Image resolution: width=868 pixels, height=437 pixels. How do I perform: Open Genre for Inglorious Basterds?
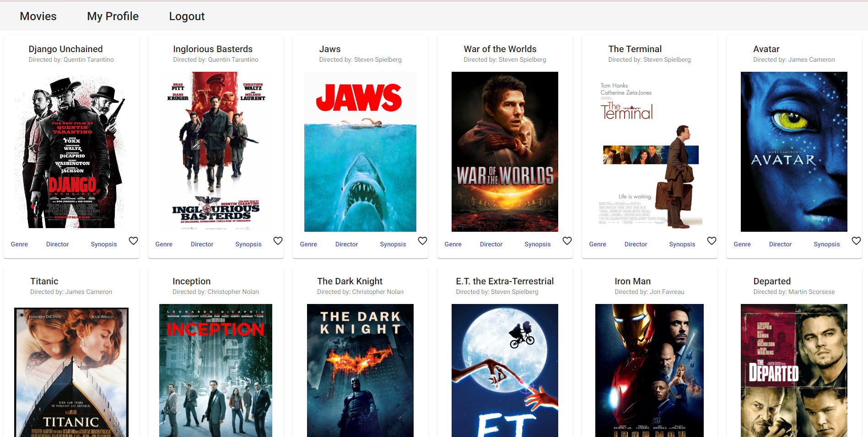164,244
